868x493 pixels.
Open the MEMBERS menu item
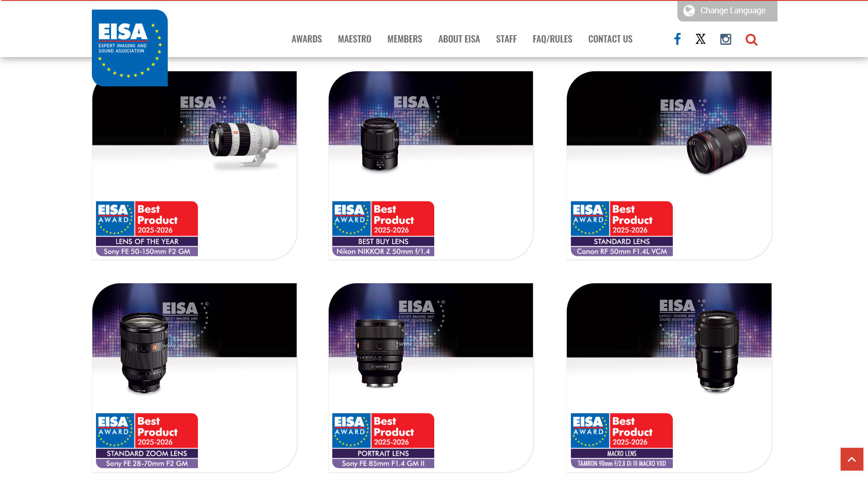coord(405,39)
